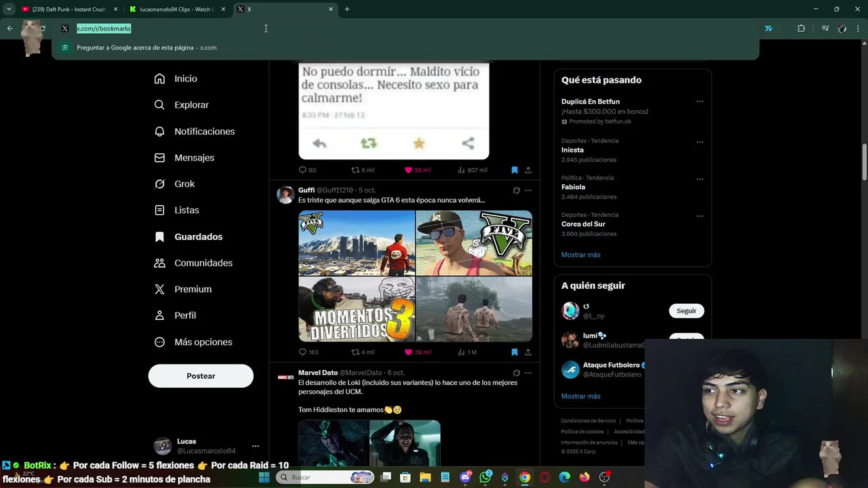Select the X browser tab
The width and height of the screenshot is (868, 488).
285,9
